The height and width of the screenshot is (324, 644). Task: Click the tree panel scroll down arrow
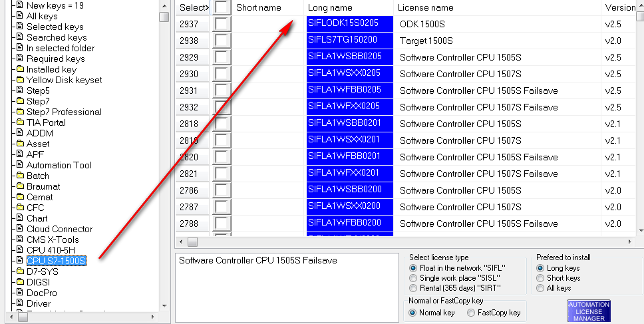164,305
